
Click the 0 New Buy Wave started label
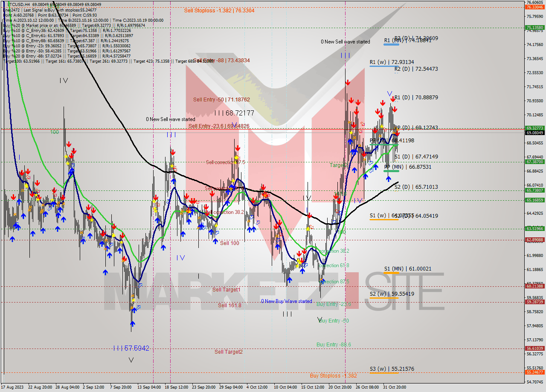(x=287, y=301)
